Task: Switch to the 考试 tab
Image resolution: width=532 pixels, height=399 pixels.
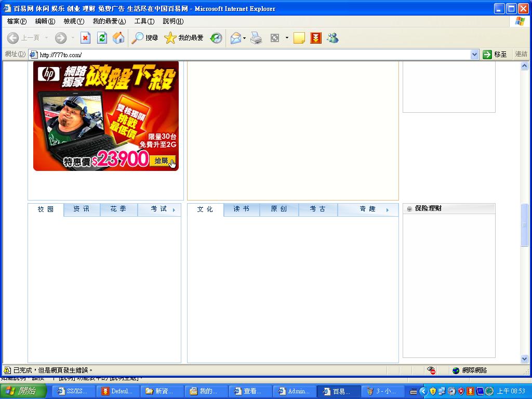Action: 159,209
